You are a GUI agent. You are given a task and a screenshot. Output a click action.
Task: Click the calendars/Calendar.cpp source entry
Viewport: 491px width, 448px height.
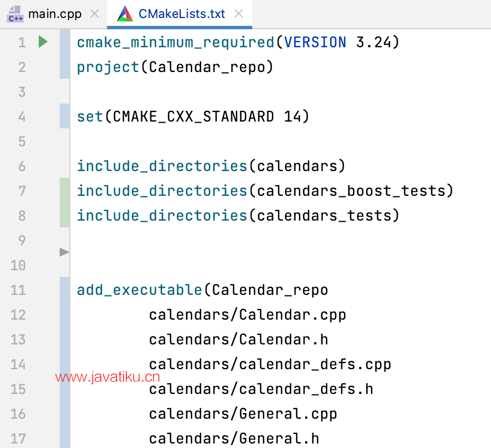point(247,315)
